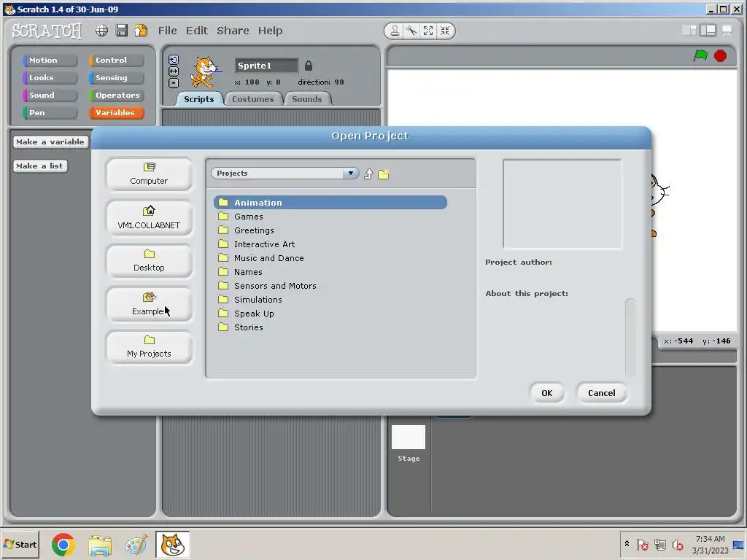Viewport: 747px width, 560px height.
Task: Enter presentation mode
Action: pos(727,31)
